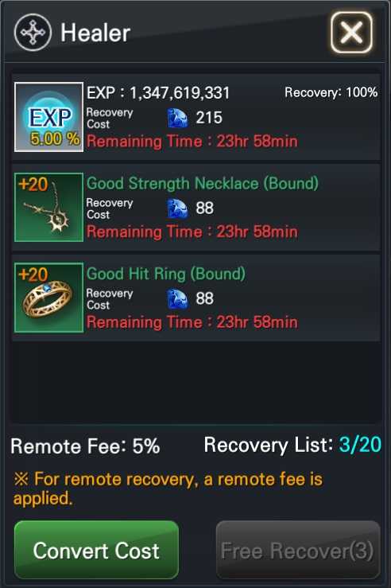The height and width of the screenshot is (588, 391).
Task: Click the EXP row remaining time text
Action: click(x=192, y=142)
